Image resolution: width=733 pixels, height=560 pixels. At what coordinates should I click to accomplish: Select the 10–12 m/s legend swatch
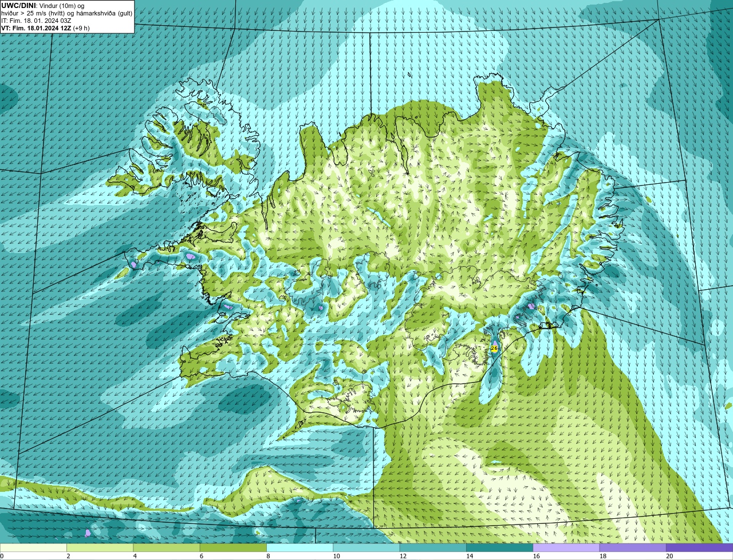pyautogui.click(x=366, y=548)
